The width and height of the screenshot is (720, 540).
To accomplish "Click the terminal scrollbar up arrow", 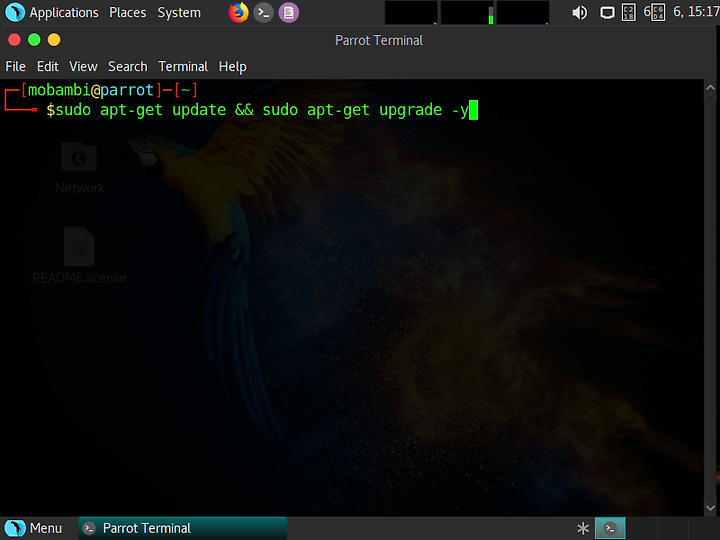I will (x=710, y=87).
